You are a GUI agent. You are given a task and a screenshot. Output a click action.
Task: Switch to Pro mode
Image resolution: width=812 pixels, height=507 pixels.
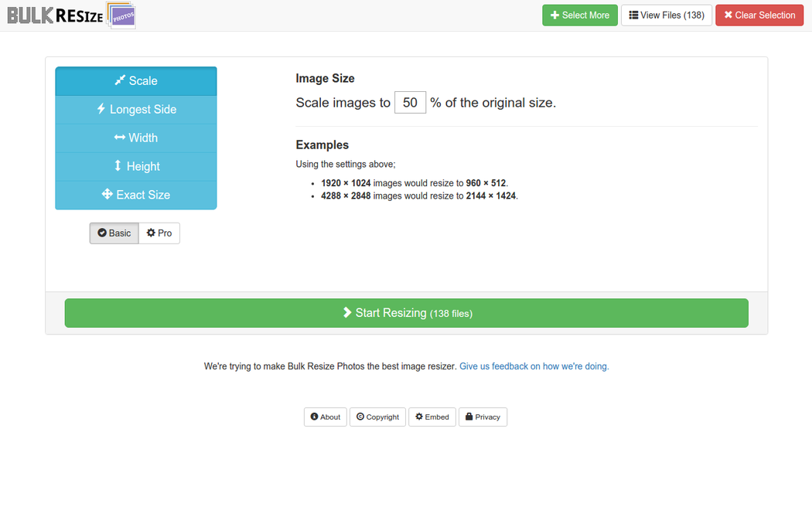(x=159, y=233)
